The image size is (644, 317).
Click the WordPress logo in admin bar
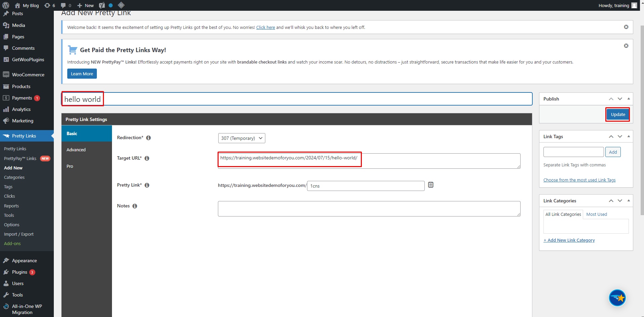click(x=6, y=5)
